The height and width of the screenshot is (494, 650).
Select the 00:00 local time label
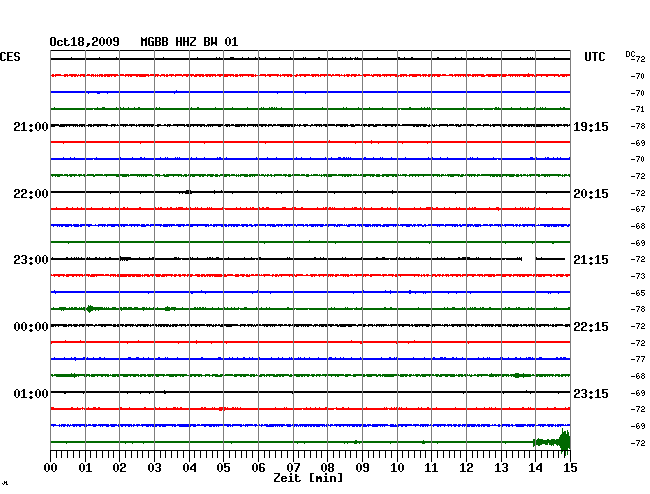point(31,327)
